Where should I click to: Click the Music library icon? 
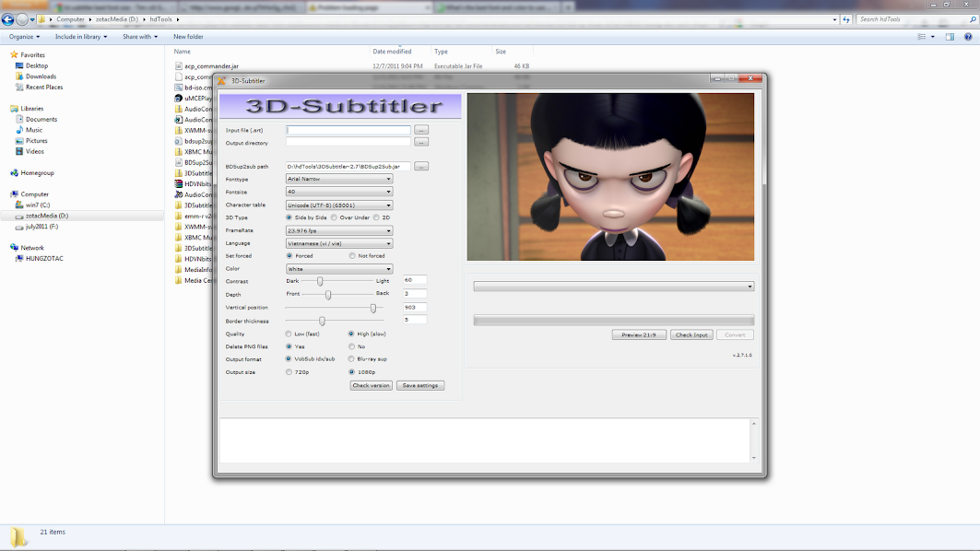tap(19, 130)
